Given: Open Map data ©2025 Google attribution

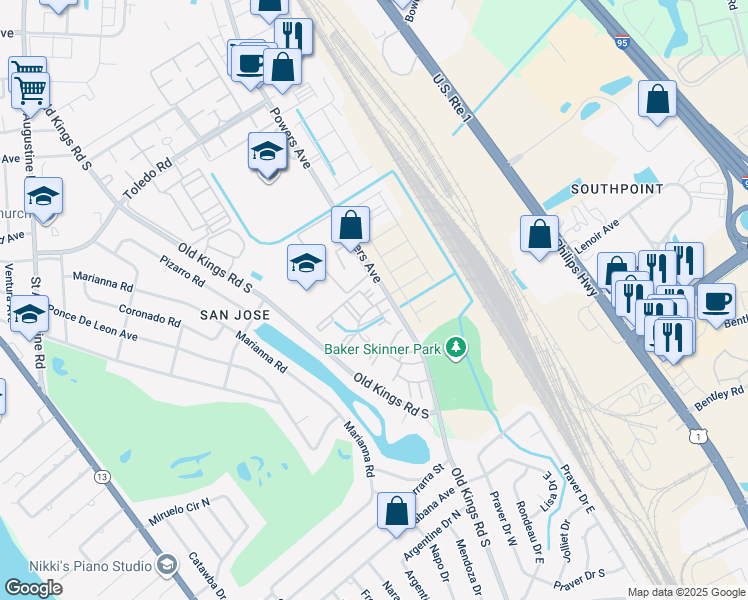Looking at the screenshot, I should (x=686, y=592).
